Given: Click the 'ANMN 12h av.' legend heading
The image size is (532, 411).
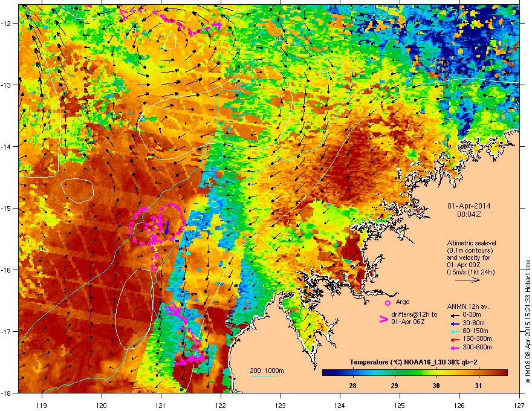Looking at the screenshot, I should 468,306.
